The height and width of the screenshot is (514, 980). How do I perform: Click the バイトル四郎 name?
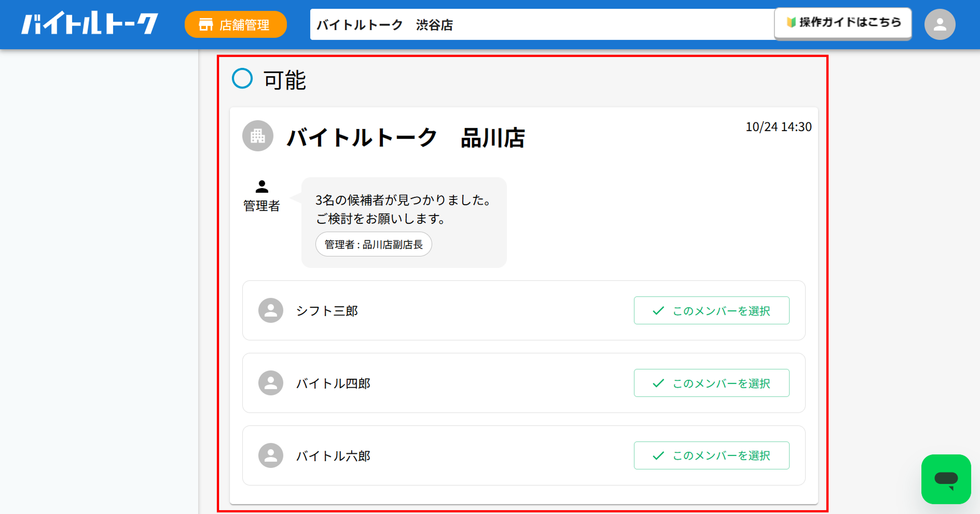tap(333, 383)
